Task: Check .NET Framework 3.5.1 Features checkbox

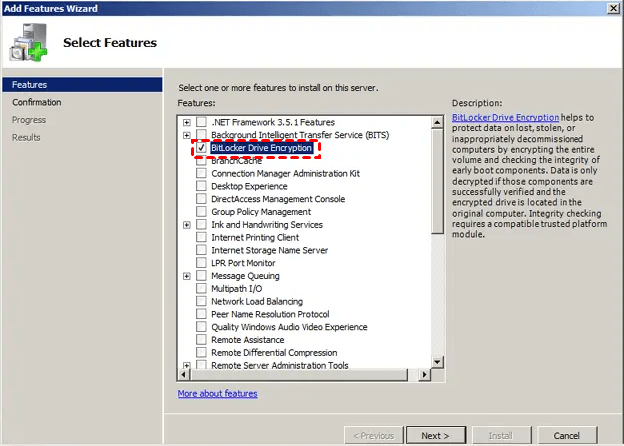Action: pyautogui.click(x=201, y=122)
